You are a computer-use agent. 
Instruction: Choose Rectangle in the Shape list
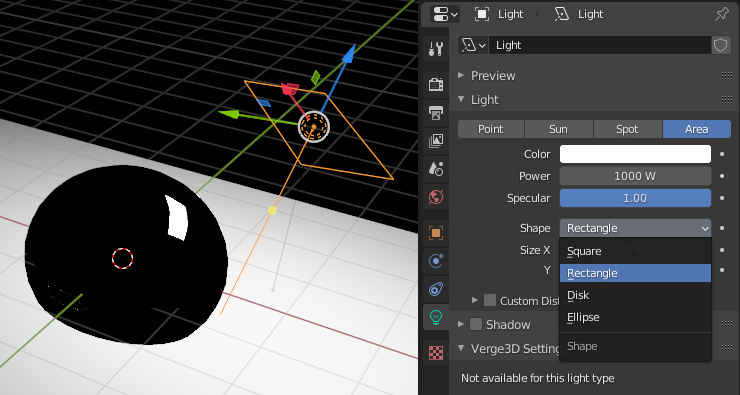[635, 273]
